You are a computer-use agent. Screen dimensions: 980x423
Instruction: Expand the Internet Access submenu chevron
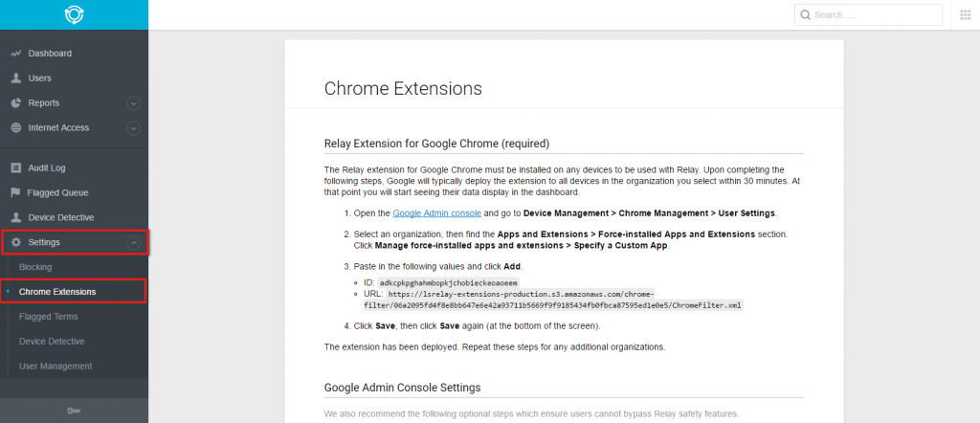click(x=133, y=128)
